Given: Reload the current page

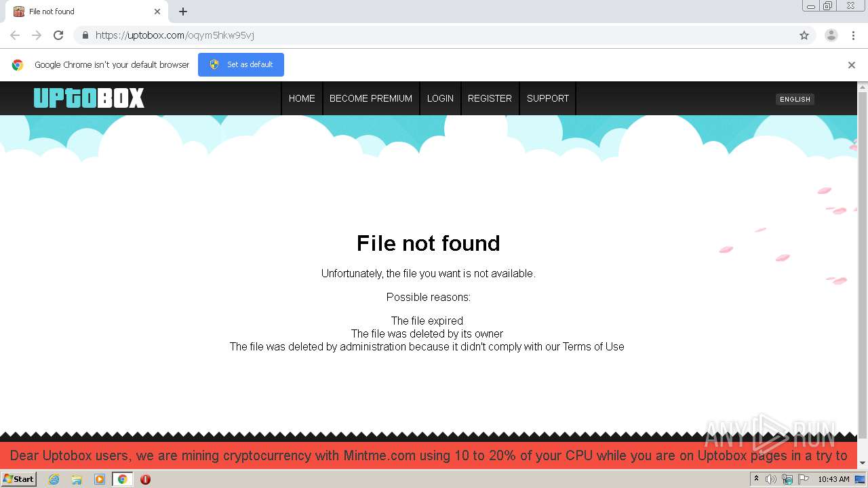Looking at the screenshot, I should pyautogui.click(x=58, y=35).
